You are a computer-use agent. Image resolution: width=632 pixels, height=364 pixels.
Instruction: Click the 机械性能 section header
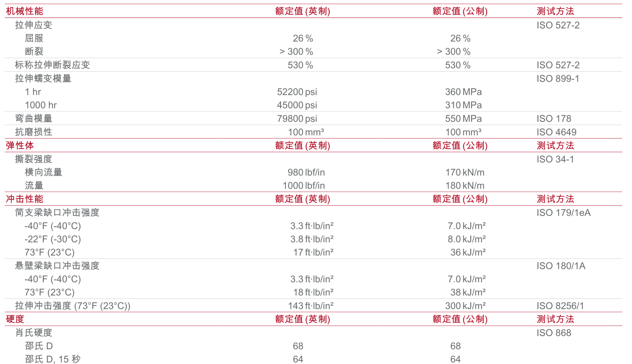pyautogui.click(x=24, y=11)
